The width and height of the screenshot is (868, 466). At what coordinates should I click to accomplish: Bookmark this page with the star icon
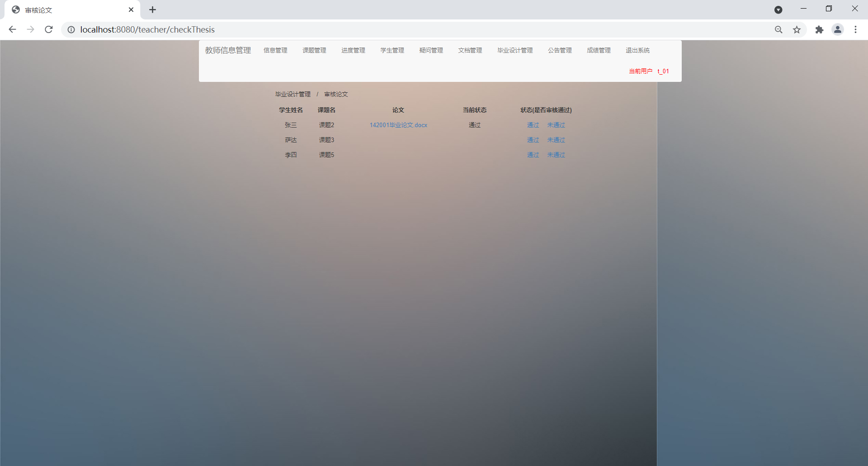[797, 29]
